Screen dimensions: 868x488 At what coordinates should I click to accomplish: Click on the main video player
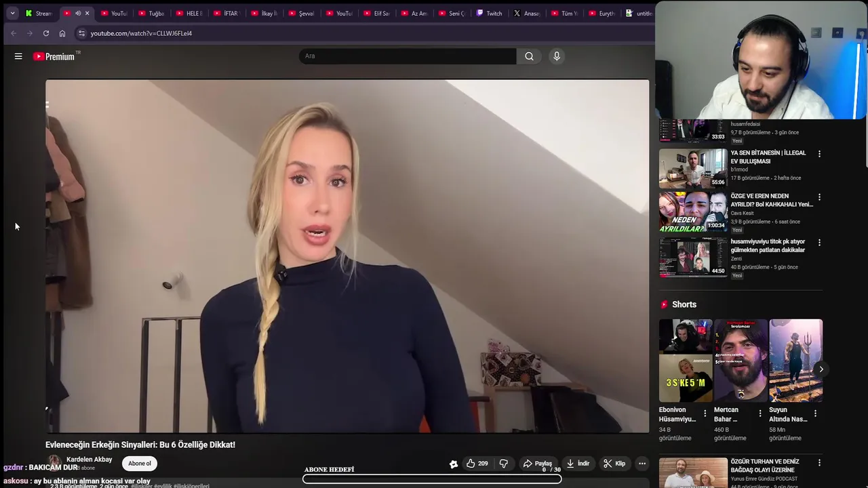tap(347, 256)
